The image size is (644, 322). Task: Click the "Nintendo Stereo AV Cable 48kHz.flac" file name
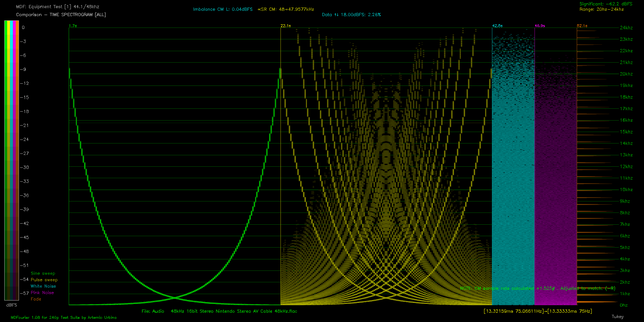pyautogui.click(x=256, y=311)
